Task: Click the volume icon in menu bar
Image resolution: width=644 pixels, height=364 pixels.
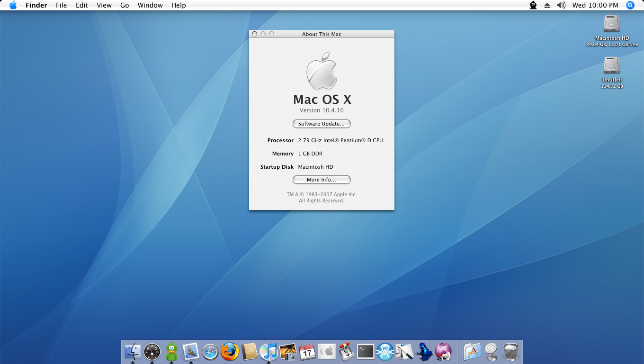Action: [x=561, y=5]
